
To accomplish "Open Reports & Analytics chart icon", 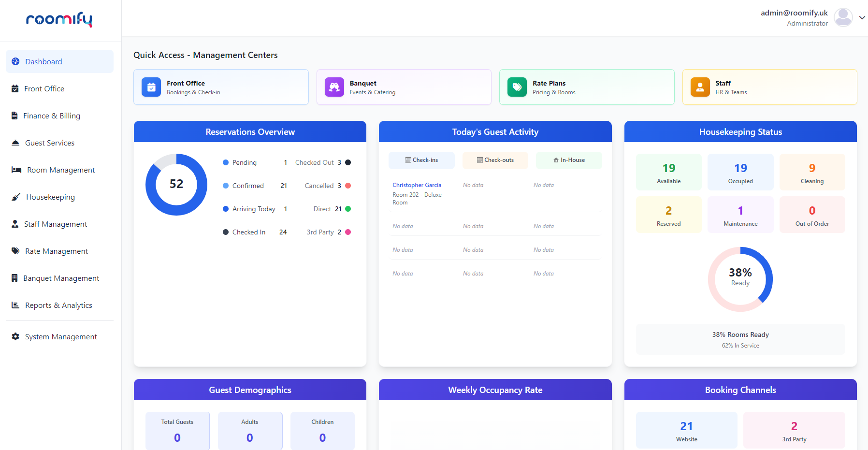I will [x=15, y=305].
